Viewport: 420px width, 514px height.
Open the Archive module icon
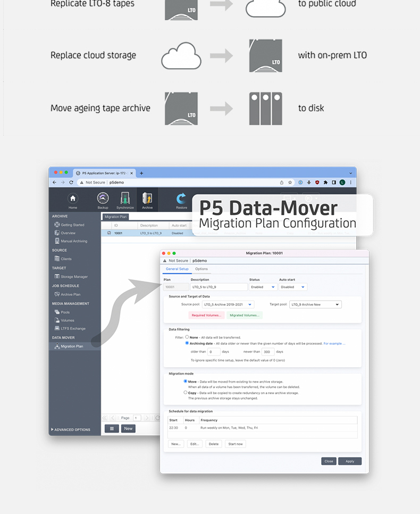coord(147,199)
